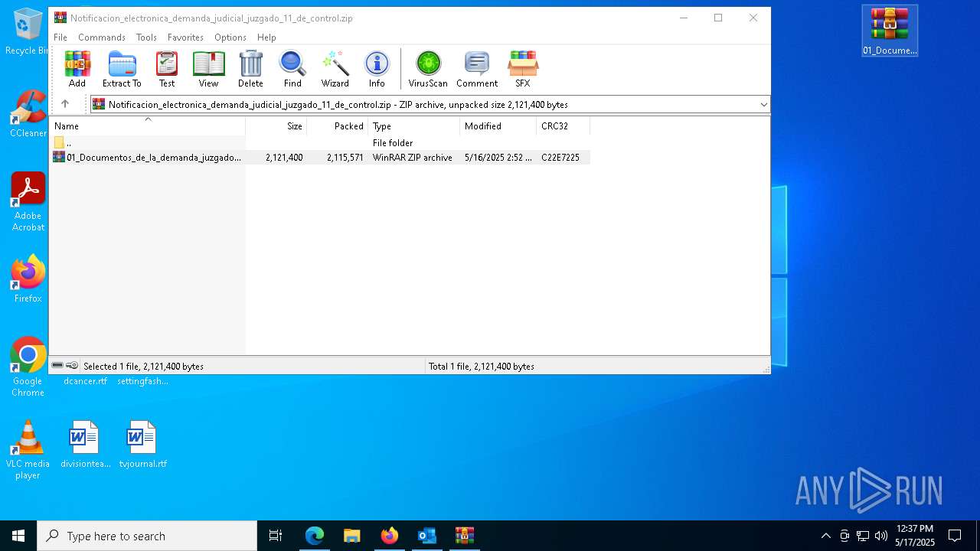980x551 pixels.
Task: Expand the archive path dropdown
Action: [x=763, y=105]
